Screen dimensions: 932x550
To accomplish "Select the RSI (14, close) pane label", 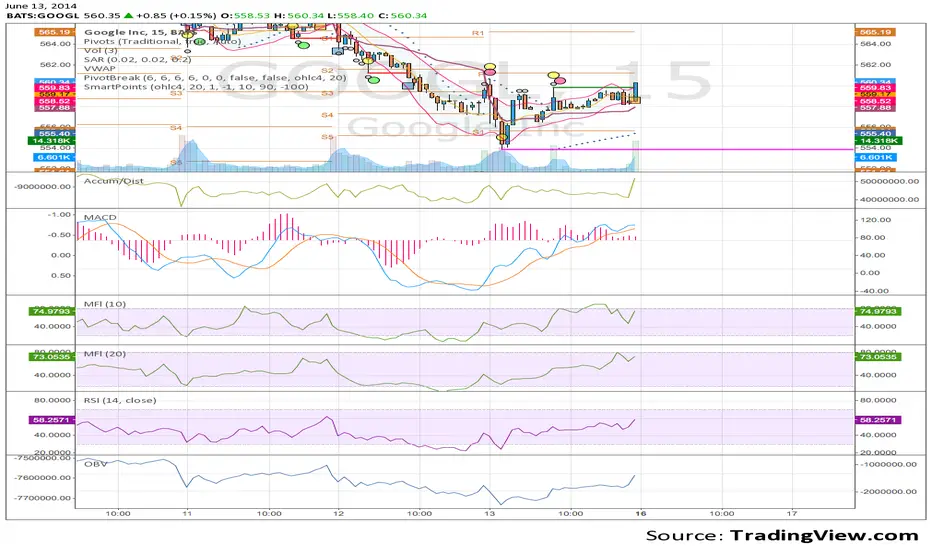I will click(x=119, y=400).
